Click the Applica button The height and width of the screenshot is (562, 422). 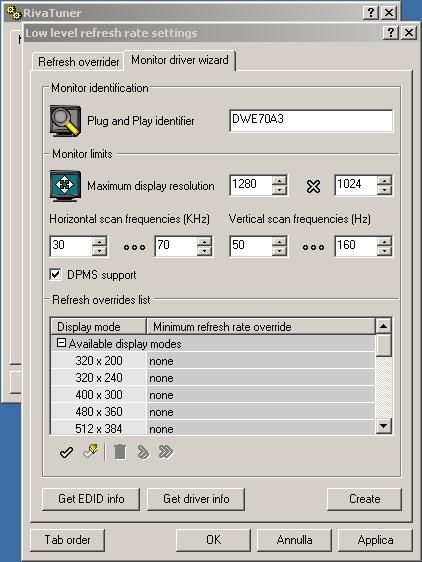[x=375, y=540]
